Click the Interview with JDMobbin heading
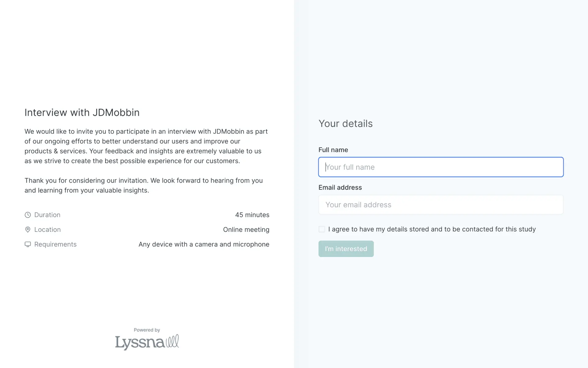 (x=82, y=113)
